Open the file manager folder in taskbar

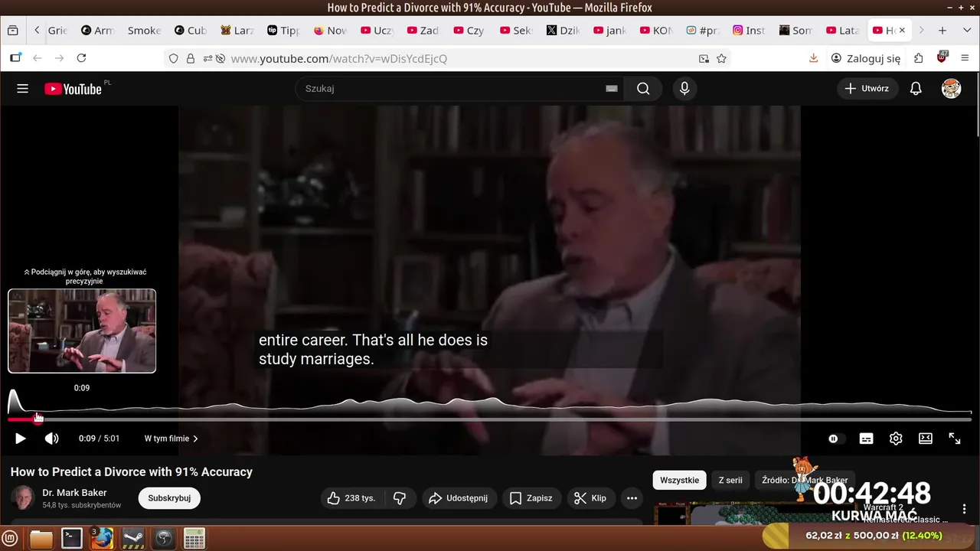41,539
